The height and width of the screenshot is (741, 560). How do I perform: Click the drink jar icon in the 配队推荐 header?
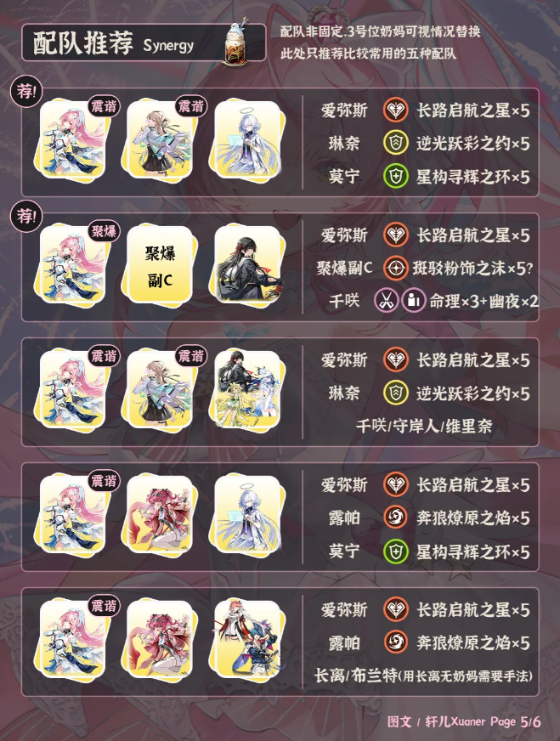click(x=237, y=42)
